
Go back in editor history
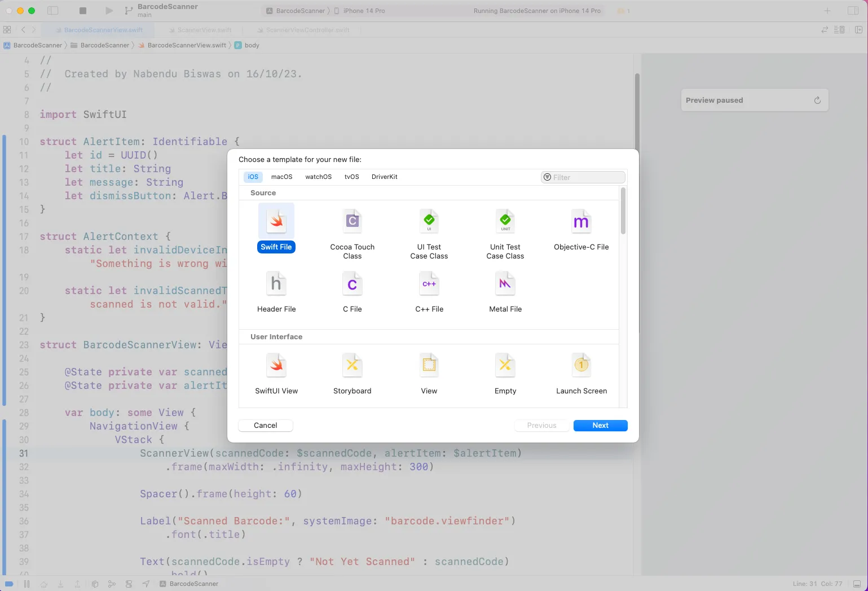[23, 29]
